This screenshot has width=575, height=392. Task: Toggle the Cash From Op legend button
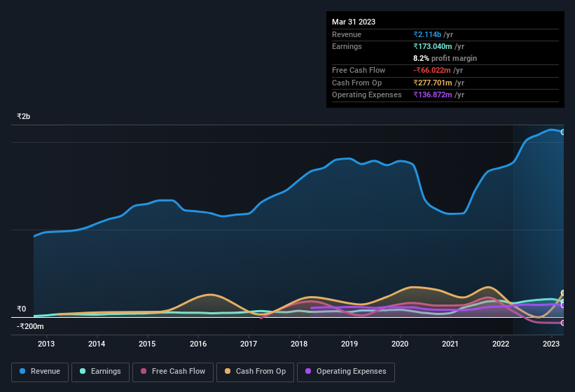[255, 372]
